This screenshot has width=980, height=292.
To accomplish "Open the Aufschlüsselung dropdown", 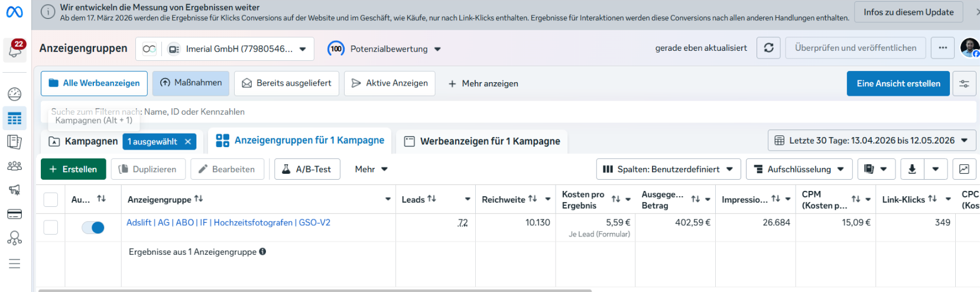I will point(799,169).
